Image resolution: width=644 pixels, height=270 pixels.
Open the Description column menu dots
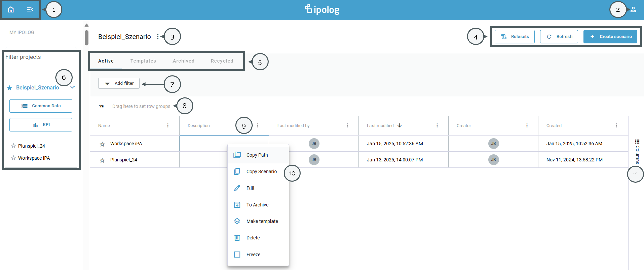tap(258, 125)
